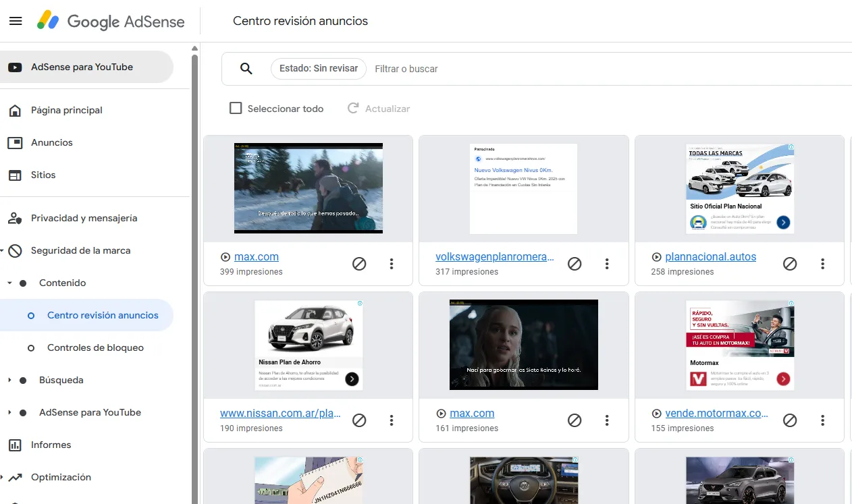Select the Página principal home icon
Image resolution: width=852 pixels, height=504 pixels.
(14, 110)
